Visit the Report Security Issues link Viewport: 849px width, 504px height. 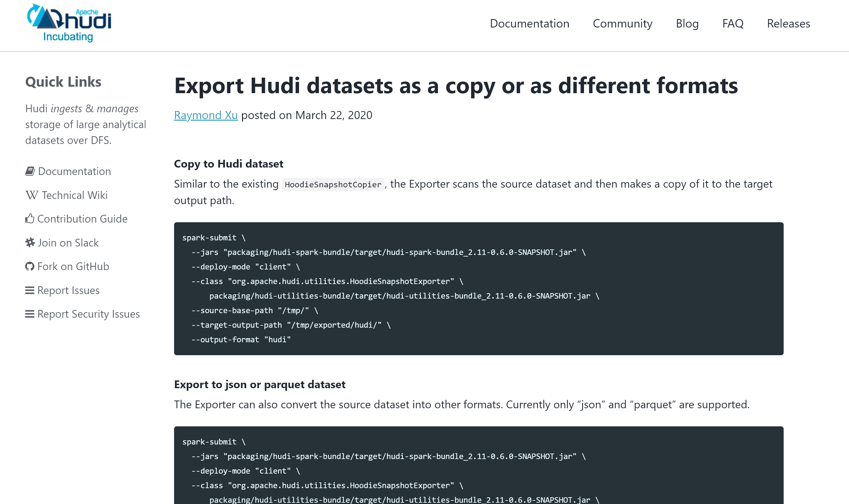pyautogui.click(x=88, y=314)
